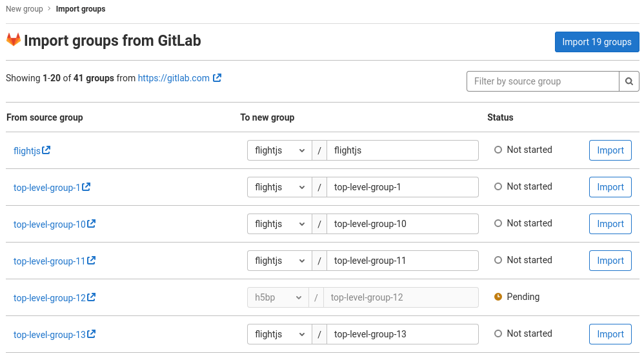Click external link icon beside top-level-group-11
644x358 pixels.
[92, 261]
